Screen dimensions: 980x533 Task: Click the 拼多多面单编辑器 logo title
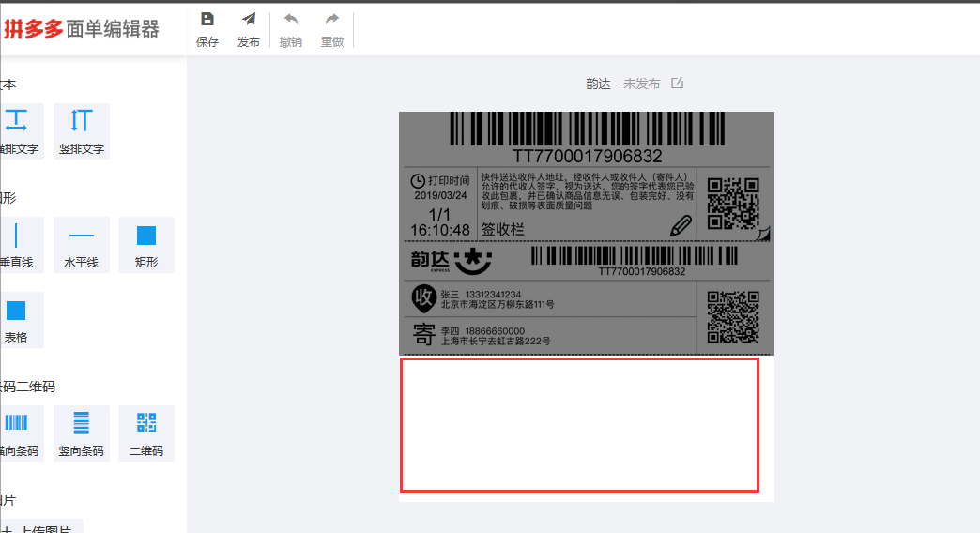click(82, 29)
